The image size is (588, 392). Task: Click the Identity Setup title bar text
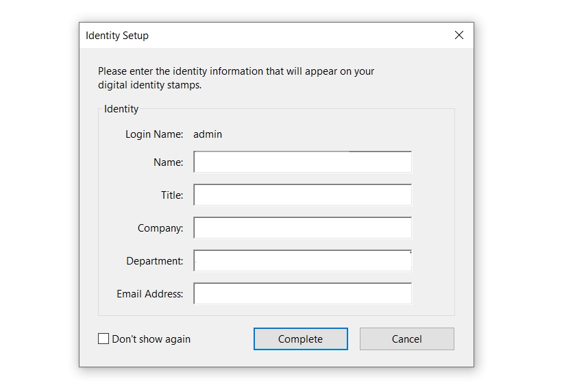tap(117, 36)
